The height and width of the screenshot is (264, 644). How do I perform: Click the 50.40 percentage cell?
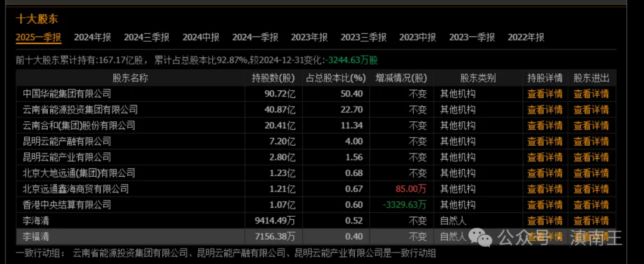[353, 94]
